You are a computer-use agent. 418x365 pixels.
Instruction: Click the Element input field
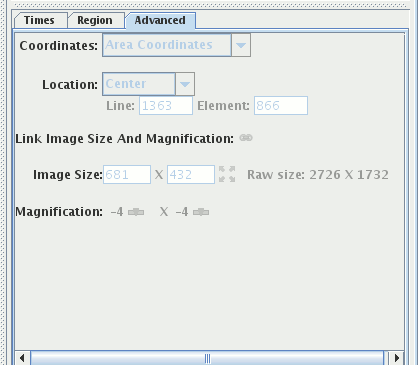(281, 106)
